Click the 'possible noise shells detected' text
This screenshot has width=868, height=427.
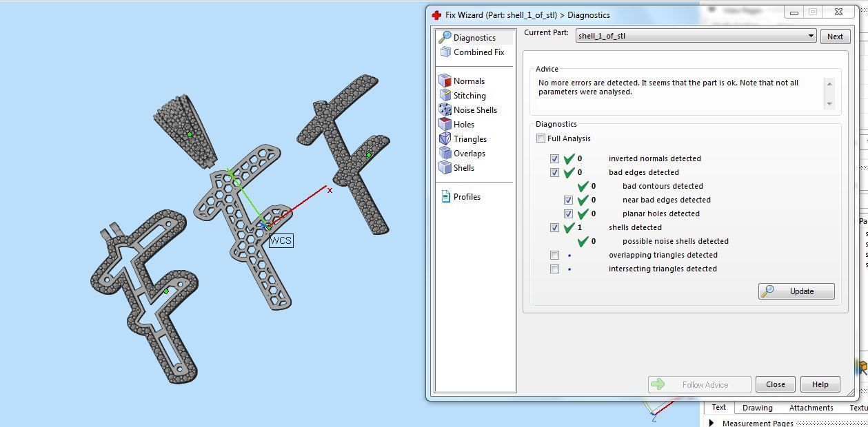(675, 241)
